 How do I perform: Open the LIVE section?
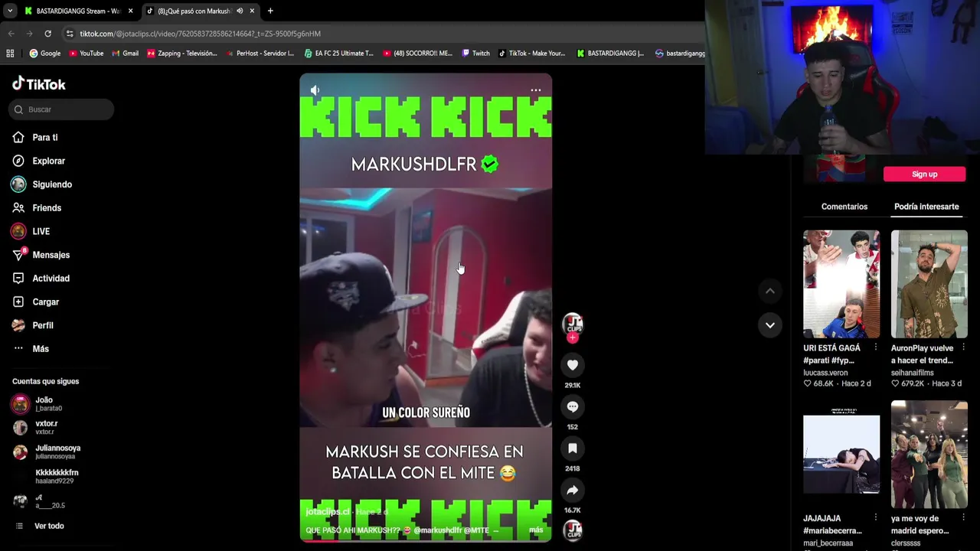click(x=31, y=231)
